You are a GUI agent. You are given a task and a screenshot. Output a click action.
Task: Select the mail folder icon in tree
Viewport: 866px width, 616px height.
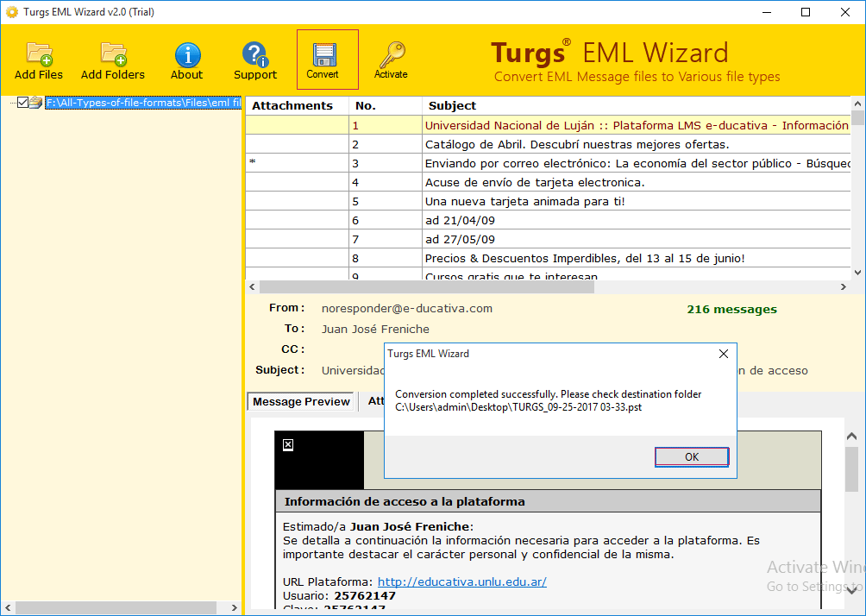36,102
